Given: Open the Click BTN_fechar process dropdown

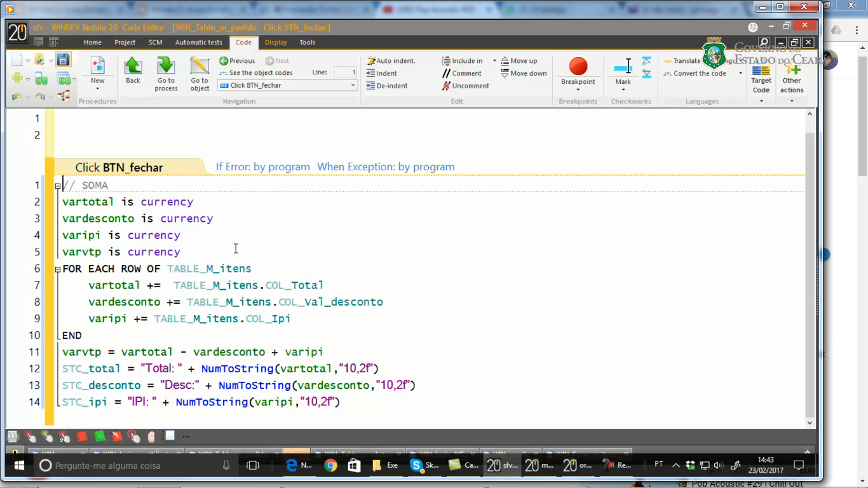Looking at the screenshot, I should coord(353,85).
